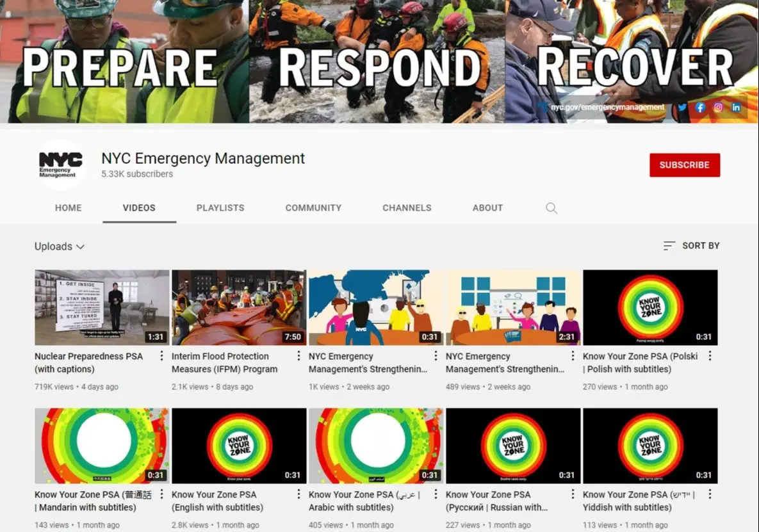Play the Polish Know Your Zone thumbnail
Image resolution: width=759 pixels, height=532 pixels.
650,307
